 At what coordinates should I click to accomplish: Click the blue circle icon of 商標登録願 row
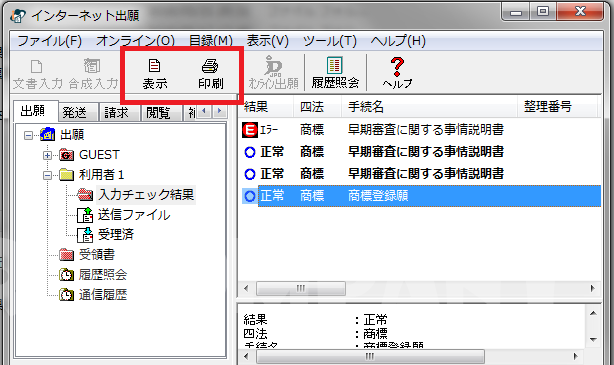(x=250, y=196)
